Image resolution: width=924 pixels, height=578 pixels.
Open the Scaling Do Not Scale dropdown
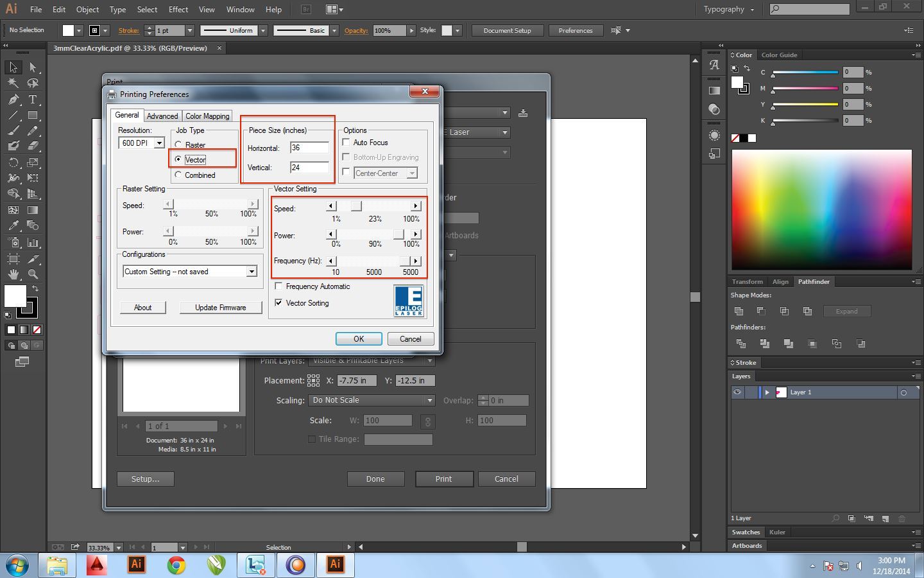pyautogui.click(x=372, y=400)
